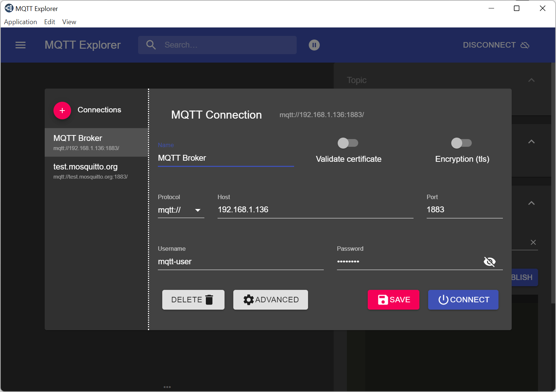
Task: Collapse the Topic panel chevron
Action: pyautogui.click(x=531, y=80)
